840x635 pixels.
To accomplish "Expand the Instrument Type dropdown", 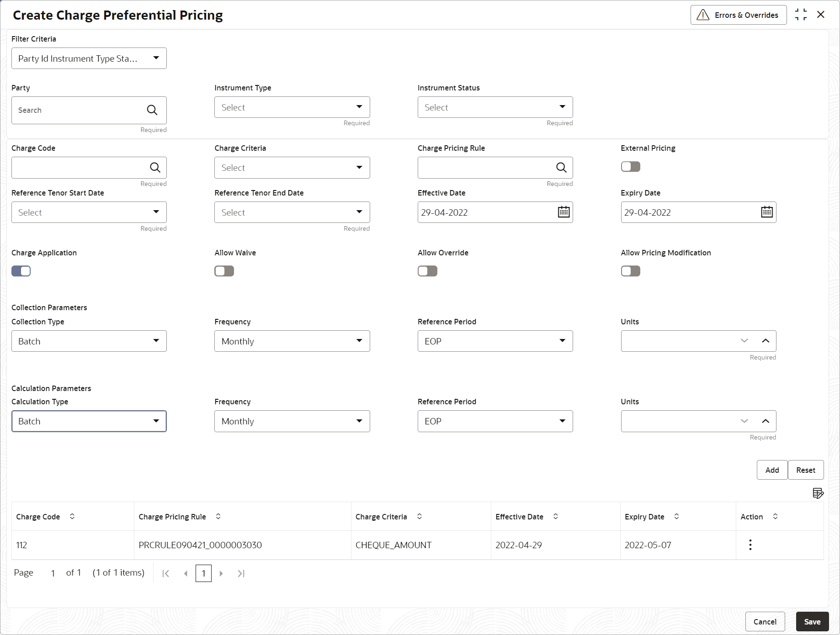I will (x=292, y=107).
